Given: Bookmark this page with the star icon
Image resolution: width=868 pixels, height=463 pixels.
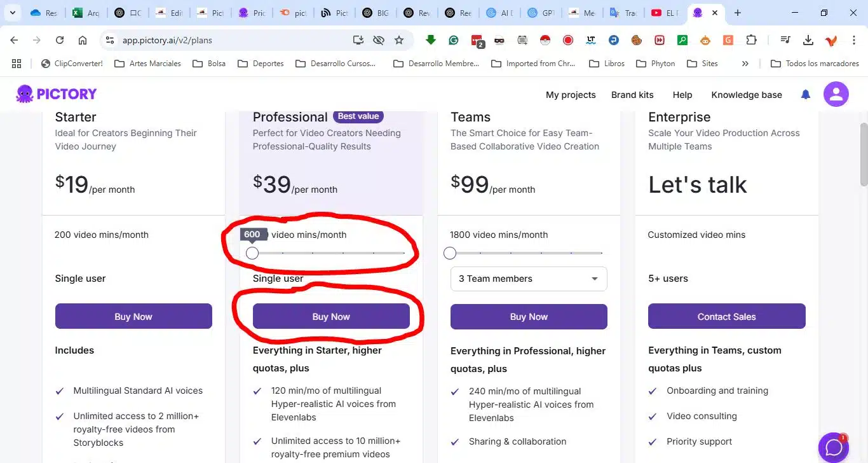Looking at the screenshot, I should (x=399, y=40).
